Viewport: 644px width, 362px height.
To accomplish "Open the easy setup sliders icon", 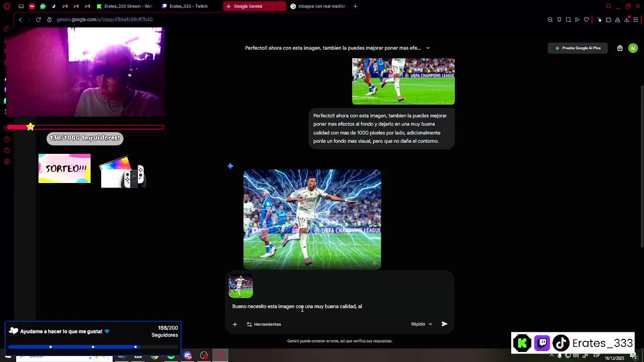I will pyautogui.click(x=635, y=20).
